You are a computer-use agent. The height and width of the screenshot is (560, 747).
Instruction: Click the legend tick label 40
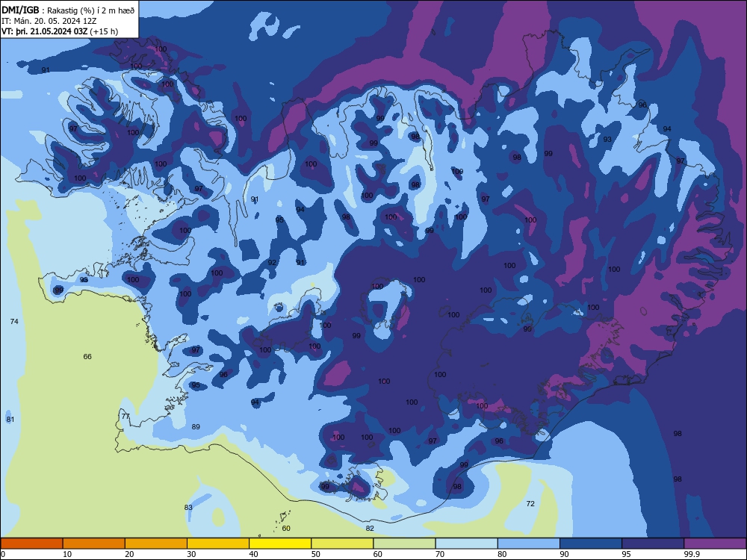tap(253, 554)
